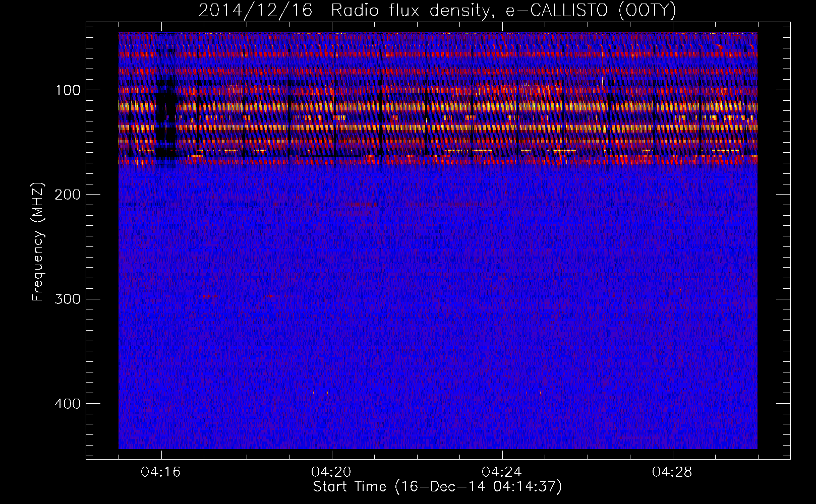
Task: Click the 'Start Time (16-Dec-14 04:14:37)' label
Action: coord(437,487)
